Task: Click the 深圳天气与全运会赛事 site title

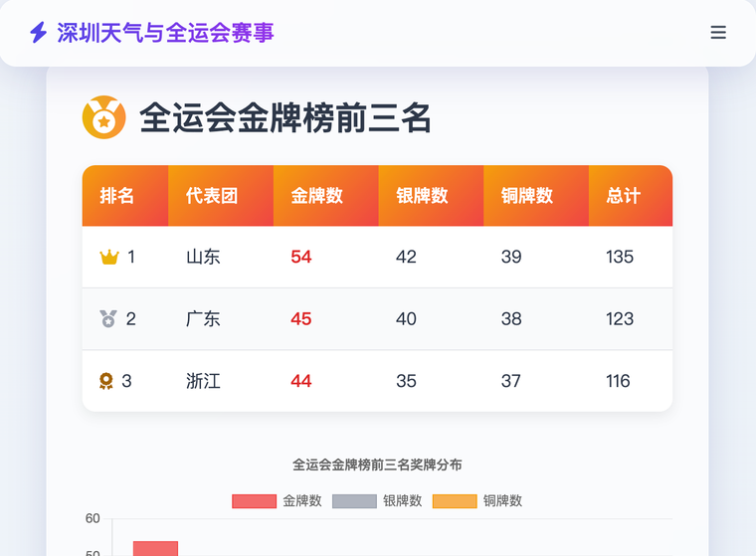Action: 165,33
